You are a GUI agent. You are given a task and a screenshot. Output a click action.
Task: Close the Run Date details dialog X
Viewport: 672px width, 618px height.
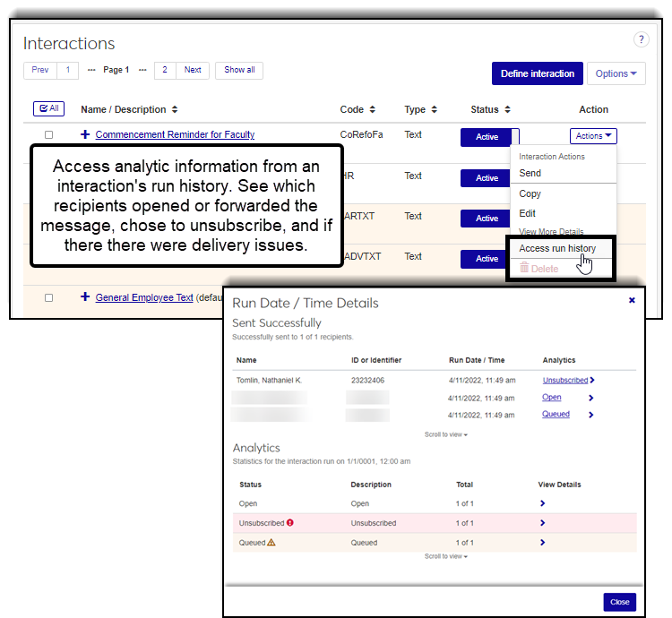click(x=632, y=301)
